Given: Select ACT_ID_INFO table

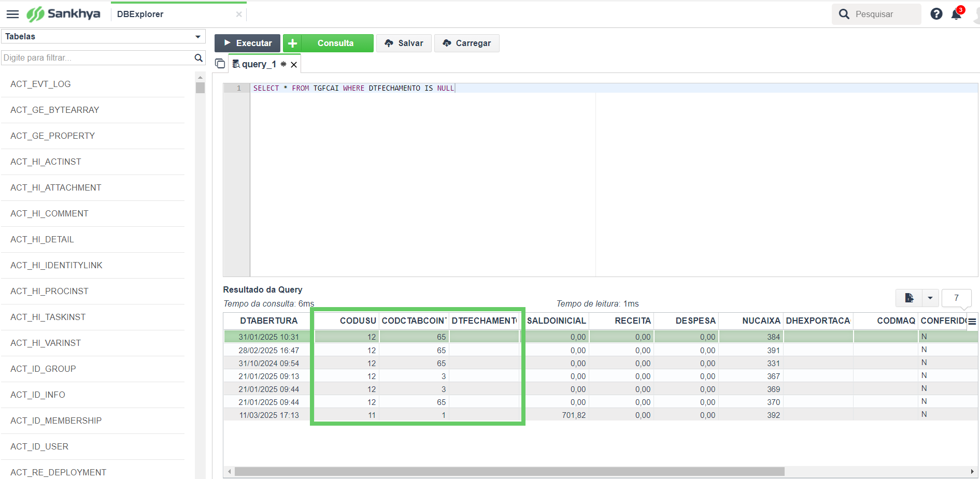Looking at the screenshot, I should [x=38, y=395].
